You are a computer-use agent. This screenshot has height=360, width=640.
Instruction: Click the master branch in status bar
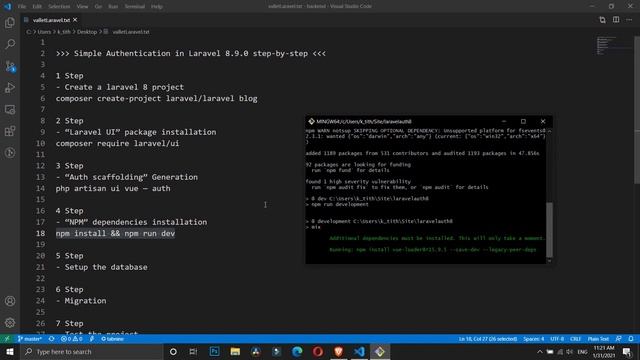(29, 339)
